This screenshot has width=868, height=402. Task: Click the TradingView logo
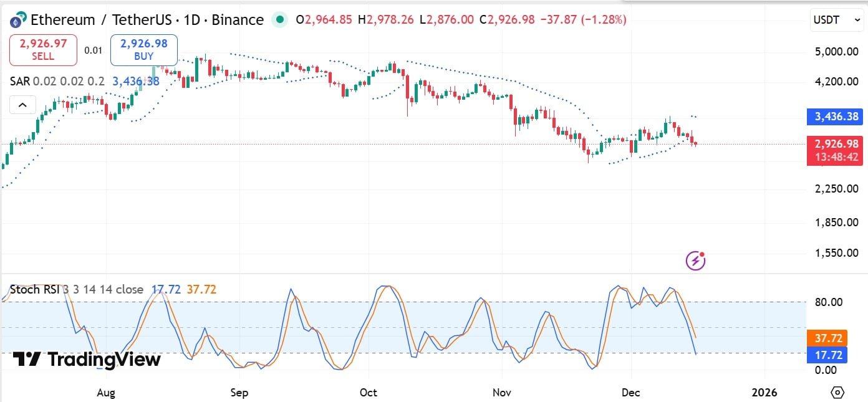[x=87, y=360]
